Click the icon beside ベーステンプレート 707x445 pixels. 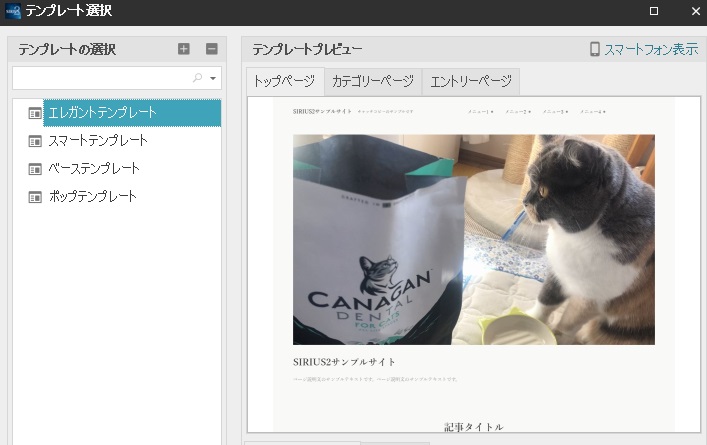click(x=35, y=169)
